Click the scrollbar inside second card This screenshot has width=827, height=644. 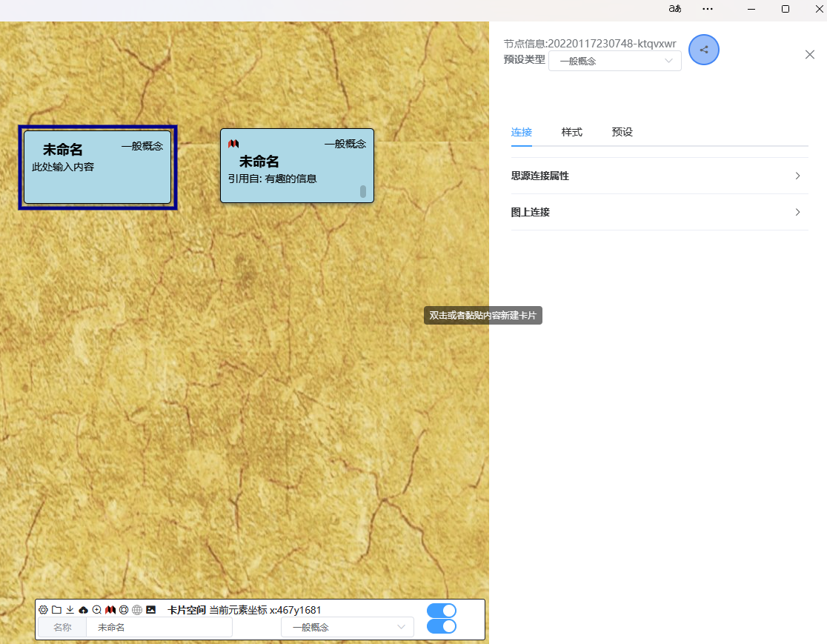click(363, 191)
